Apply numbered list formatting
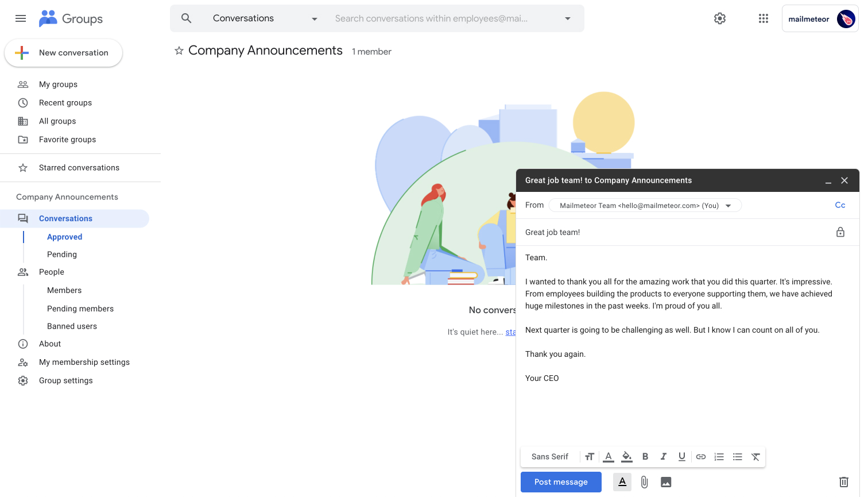 719,456
